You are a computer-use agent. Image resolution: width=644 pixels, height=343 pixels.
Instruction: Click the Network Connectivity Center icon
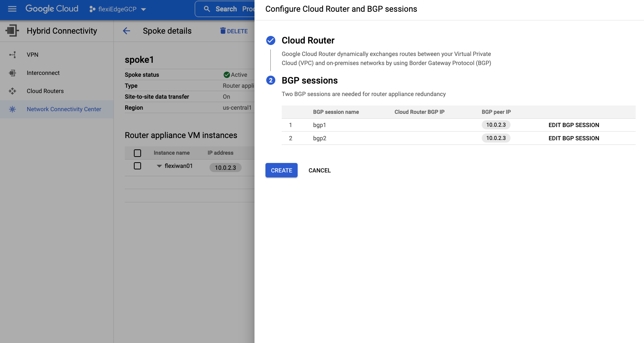(x=12, y=109)
